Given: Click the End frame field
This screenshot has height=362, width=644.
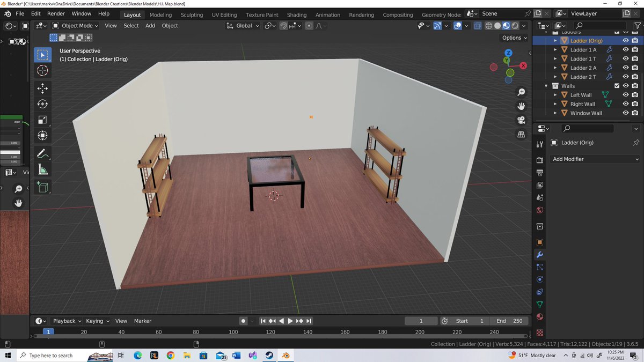Looking at the screenshot, I should point(509,321).
